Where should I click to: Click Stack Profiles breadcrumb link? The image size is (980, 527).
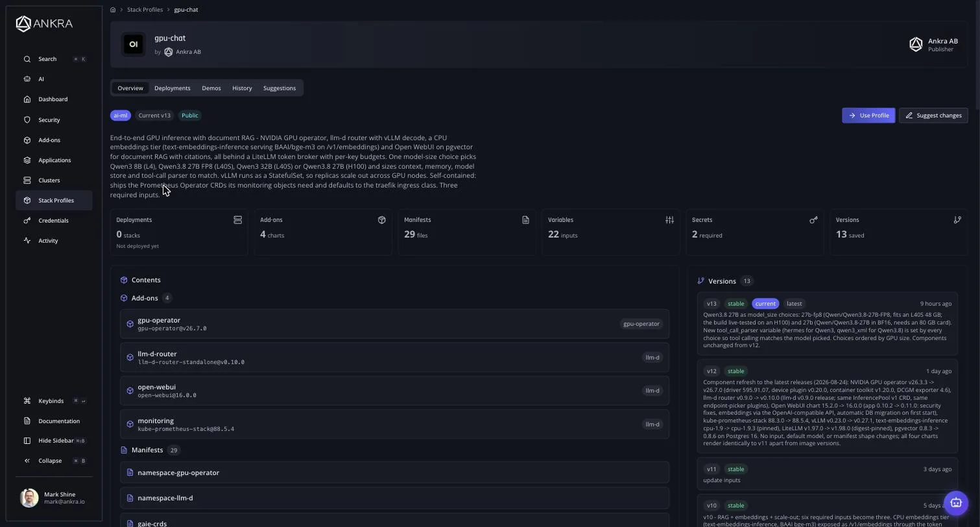[x=145, y=10]
